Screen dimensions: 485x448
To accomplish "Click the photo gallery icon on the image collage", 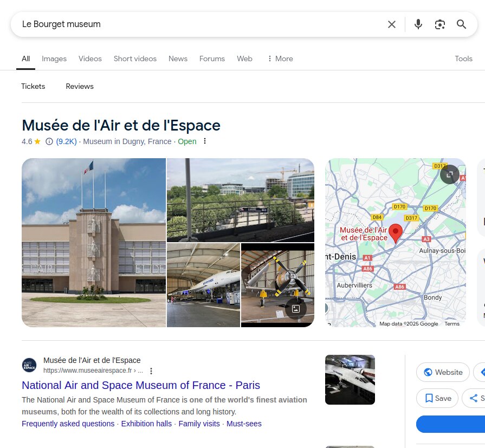I will (x=296, y=308).
